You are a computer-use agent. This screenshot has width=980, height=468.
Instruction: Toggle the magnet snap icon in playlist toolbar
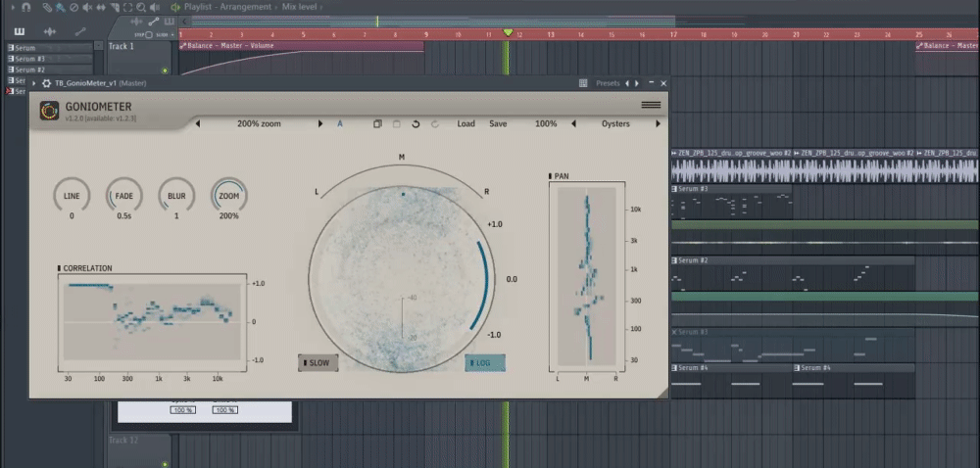25,7
